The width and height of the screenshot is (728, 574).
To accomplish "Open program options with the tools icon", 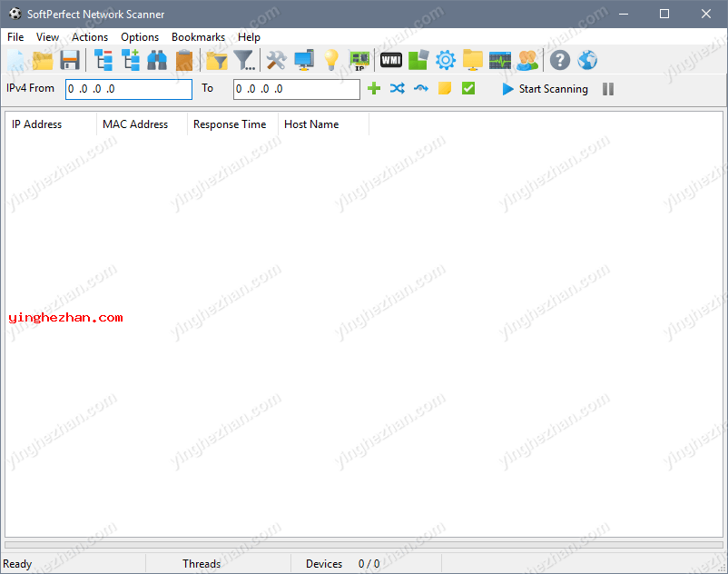I will pos(276,60).
